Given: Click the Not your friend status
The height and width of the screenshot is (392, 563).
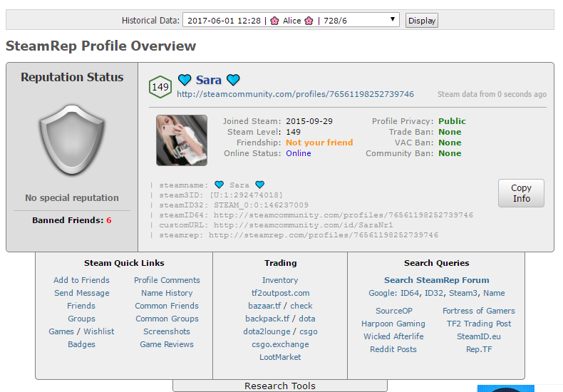Looking at the screenshot, I should [319, 143].
